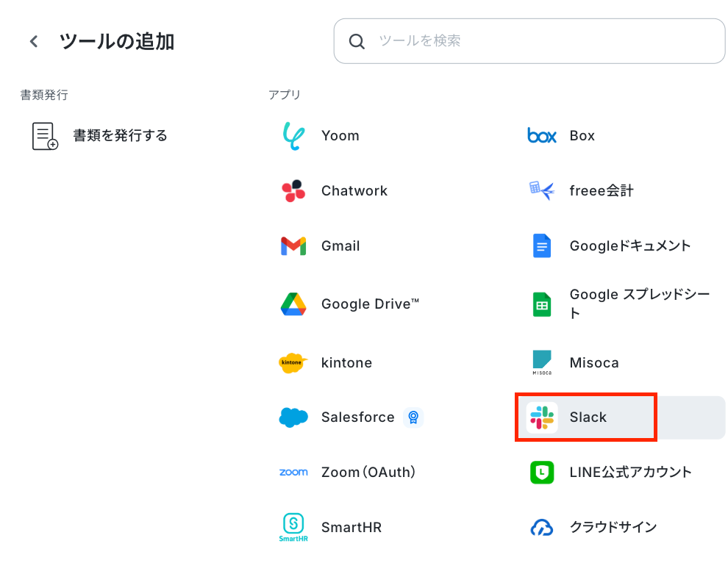The image size is (728, 563).
Task: Click the freee会計 icon
Action: point(542,190)
